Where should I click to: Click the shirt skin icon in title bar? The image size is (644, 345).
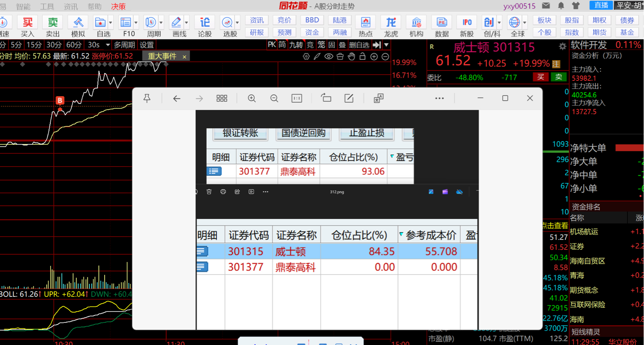pos(576,6)
